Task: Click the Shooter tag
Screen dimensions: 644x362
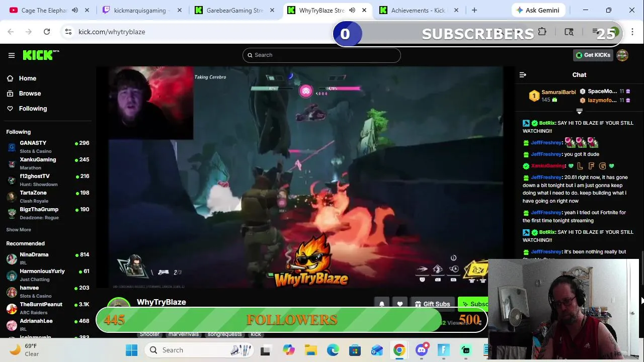Action: click(x=149, y=334)
